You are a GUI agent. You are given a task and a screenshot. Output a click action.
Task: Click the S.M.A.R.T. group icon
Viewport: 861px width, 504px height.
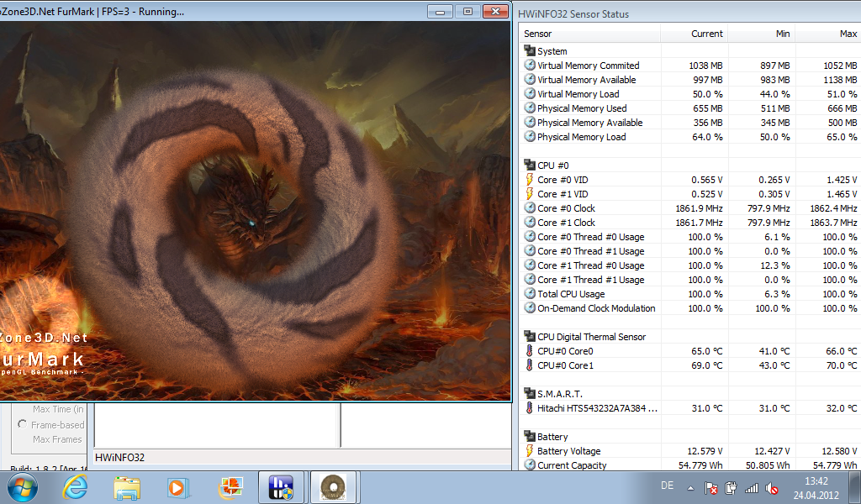click(x=530, y=393)
